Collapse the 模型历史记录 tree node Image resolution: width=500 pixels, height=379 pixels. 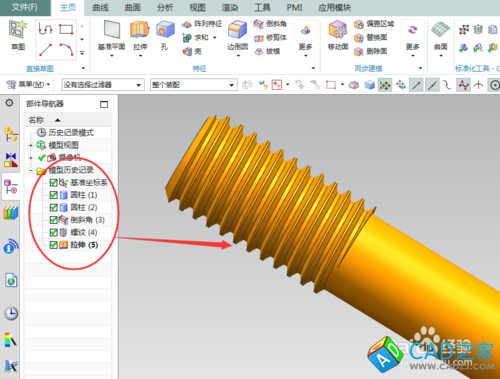tap(31, 170)
